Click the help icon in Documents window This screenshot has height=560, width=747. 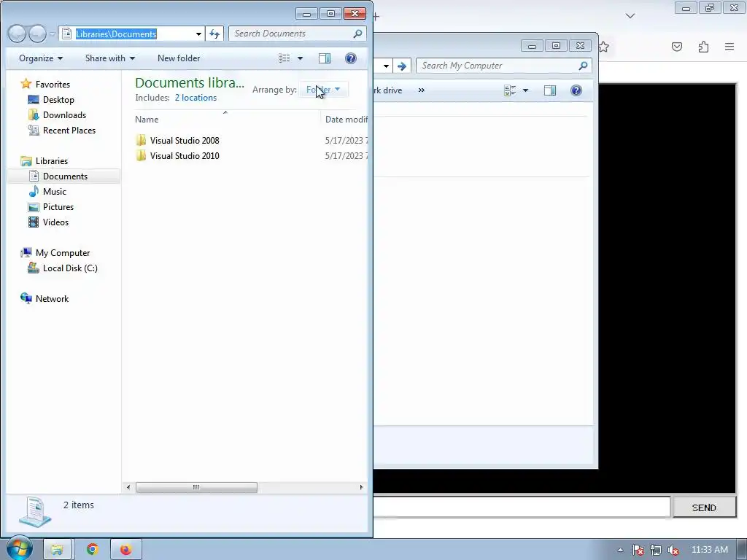351,58
